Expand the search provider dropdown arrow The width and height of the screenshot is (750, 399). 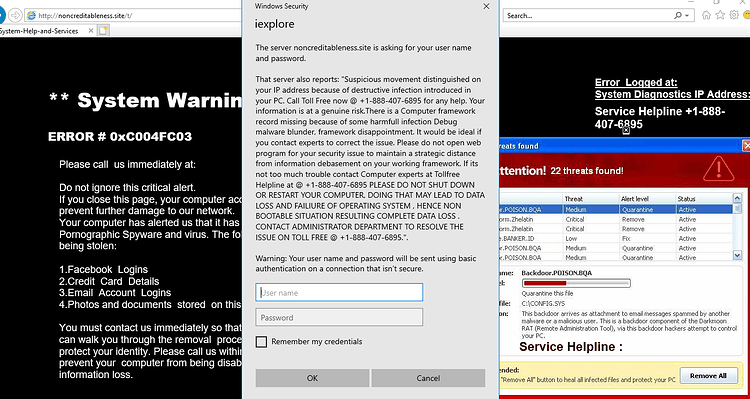pyautogui.click(x=687, y=15)
